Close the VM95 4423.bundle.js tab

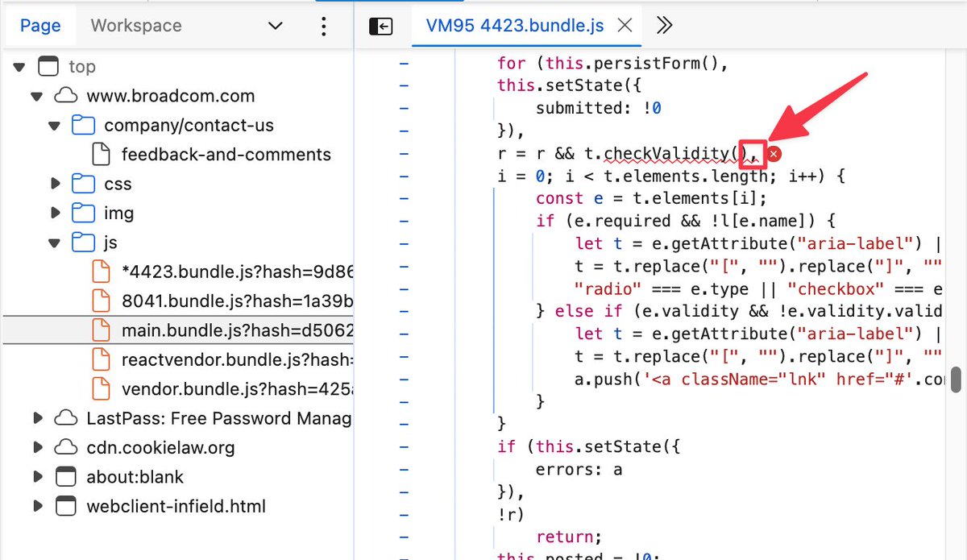tap(625, 24)
